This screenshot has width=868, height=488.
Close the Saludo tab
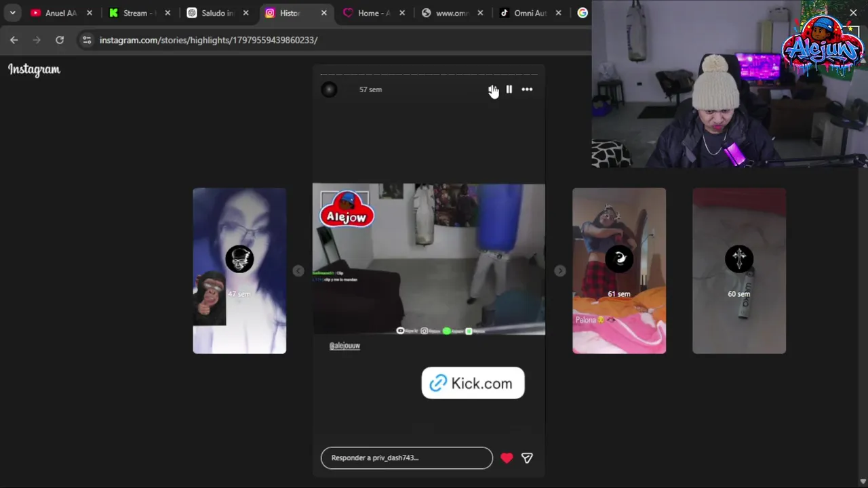coord(245,13)
